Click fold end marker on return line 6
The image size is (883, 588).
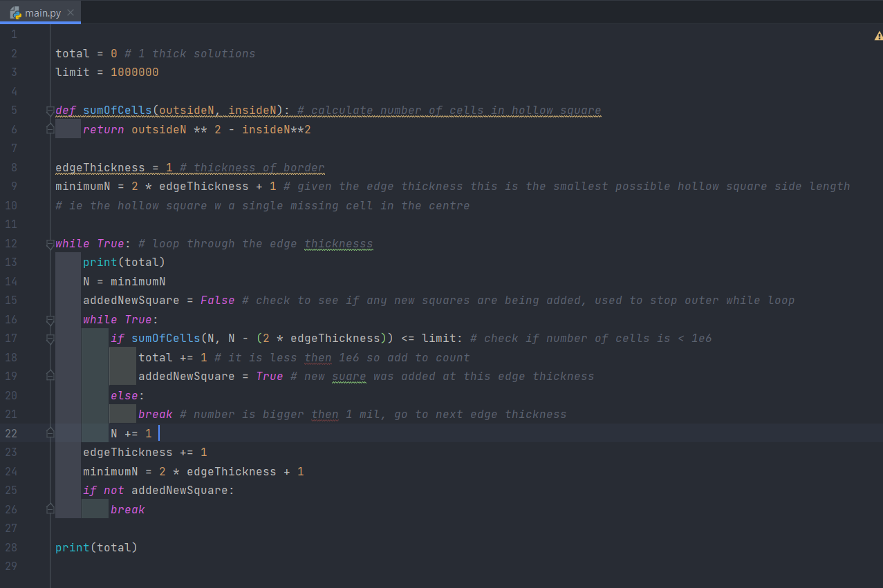(50, 129)
